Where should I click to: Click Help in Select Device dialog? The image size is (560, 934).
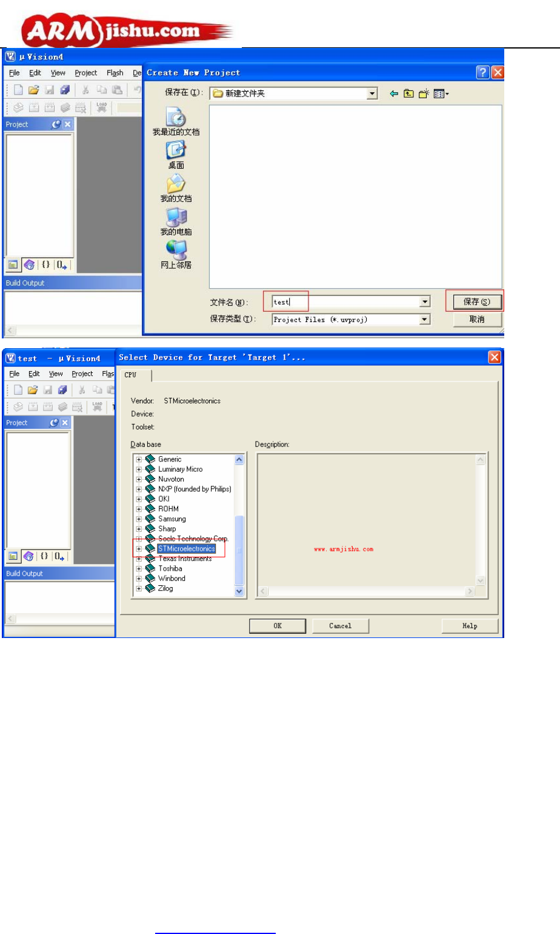click(470, 626)
